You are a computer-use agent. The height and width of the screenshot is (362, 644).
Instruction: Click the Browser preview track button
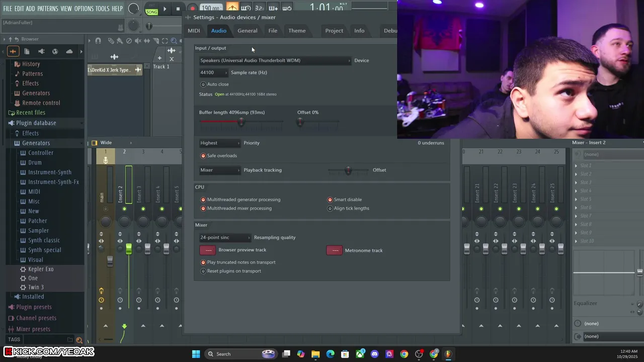[207, 250]
